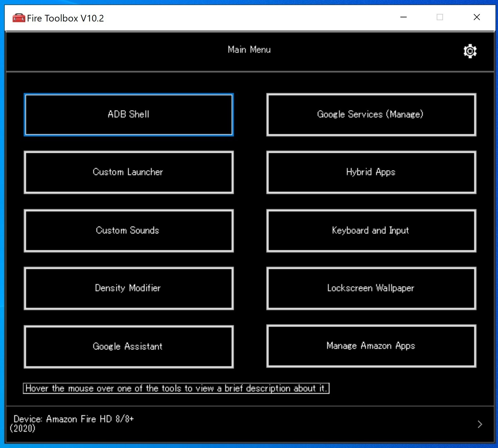The width and height of the screenshot is (498, 448).
Task: Minimize the Fire Toolbox window
Action: [x=404, y=17]
